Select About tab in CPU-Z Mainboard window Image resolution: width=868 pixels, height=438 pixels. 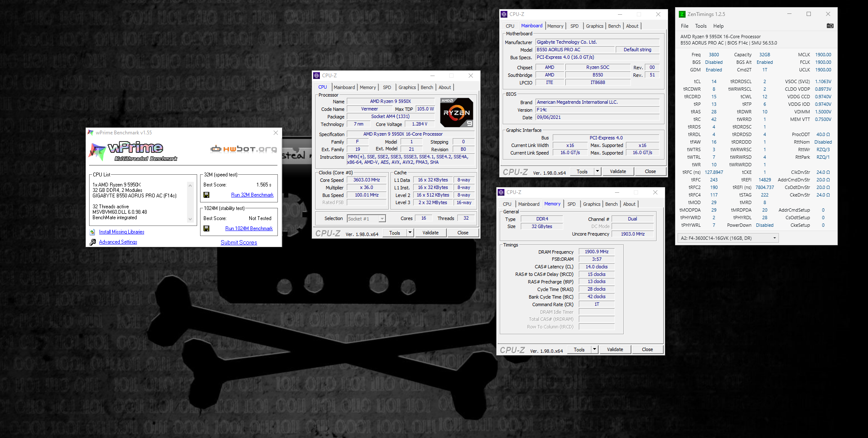click(632, 26)
